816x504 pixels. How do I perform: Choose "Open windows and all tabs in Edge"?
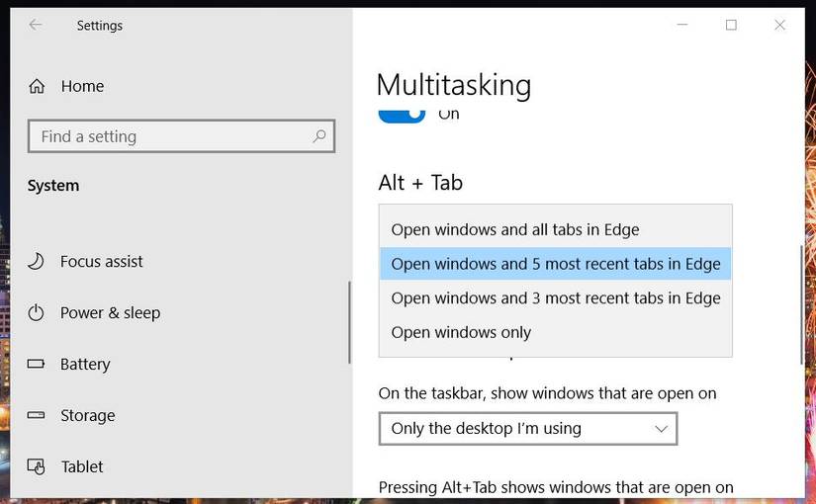pyautogui.click(x=515, y=230)
